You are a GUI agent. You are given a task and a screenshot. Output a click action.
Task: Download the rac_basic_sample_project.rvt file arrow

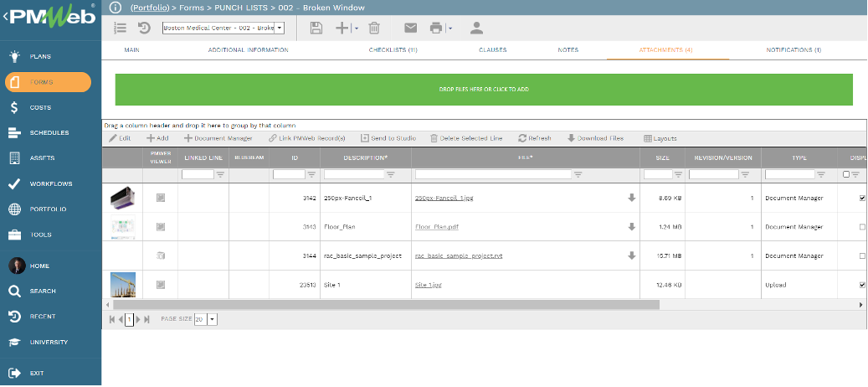click(x=632, y=255)
